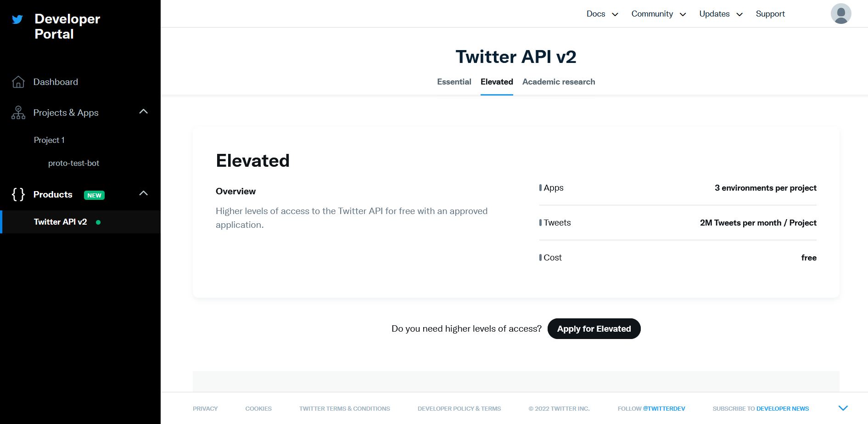Switch to the Academic research tab
Screen dimensions: 868x424
(559, 82)
